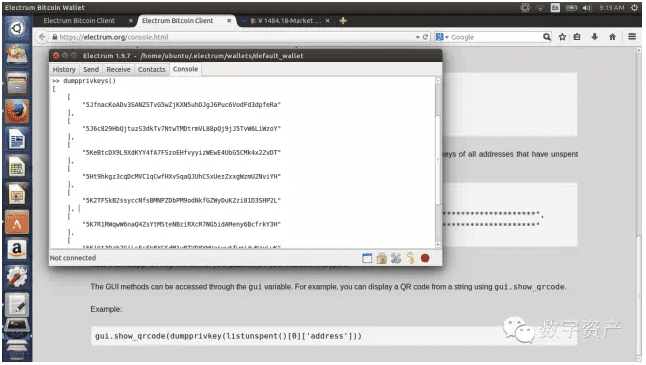Open the keyboard input source indicator
The height and width of the screenshot is (365, 646).
click(x=555, y=7)
